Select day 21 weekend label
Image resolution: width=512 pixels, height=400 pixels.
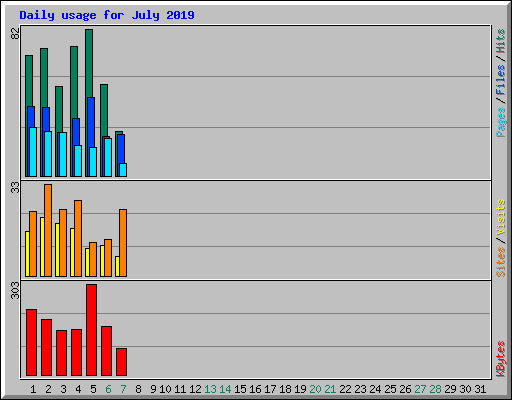pos(330,389)
